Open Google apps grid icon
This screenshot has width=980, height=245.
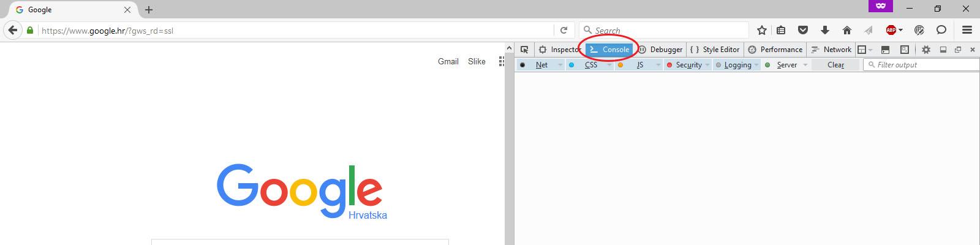point(502,61)
